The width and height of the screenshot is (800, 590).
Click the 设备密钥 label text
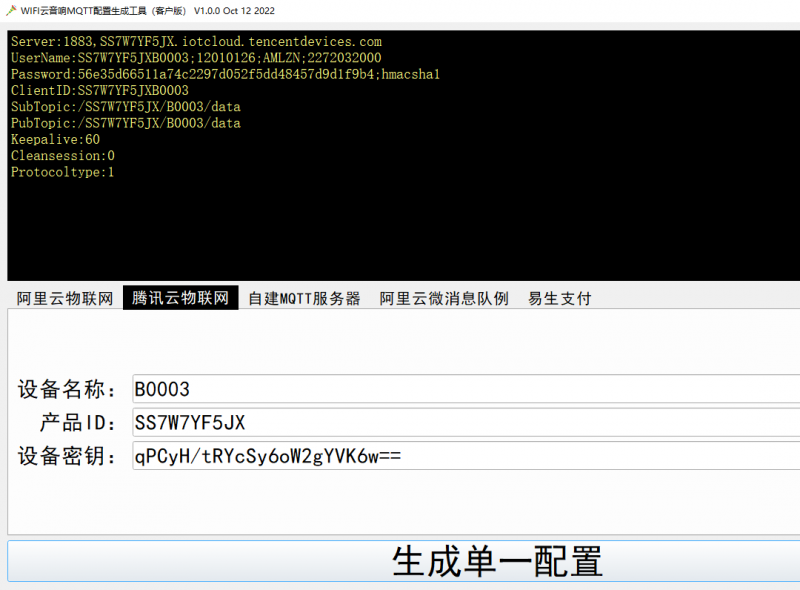[x=68, y=456]
